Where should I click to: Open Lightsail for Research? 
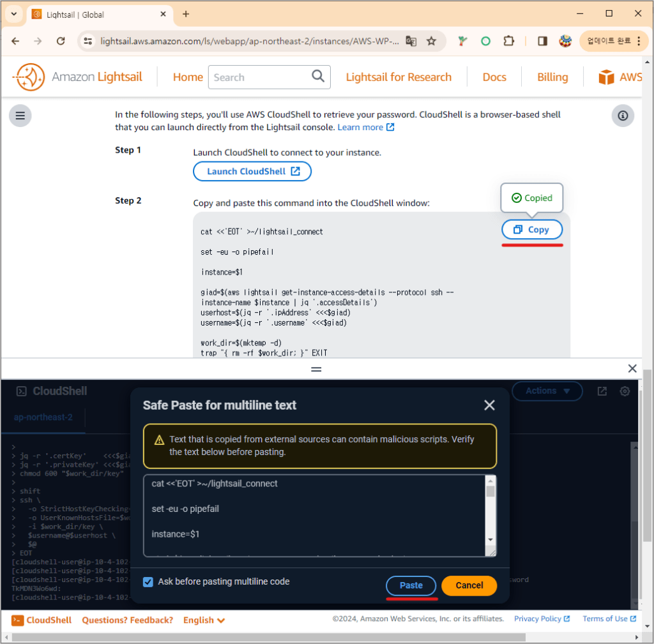[x=399, y=77]
